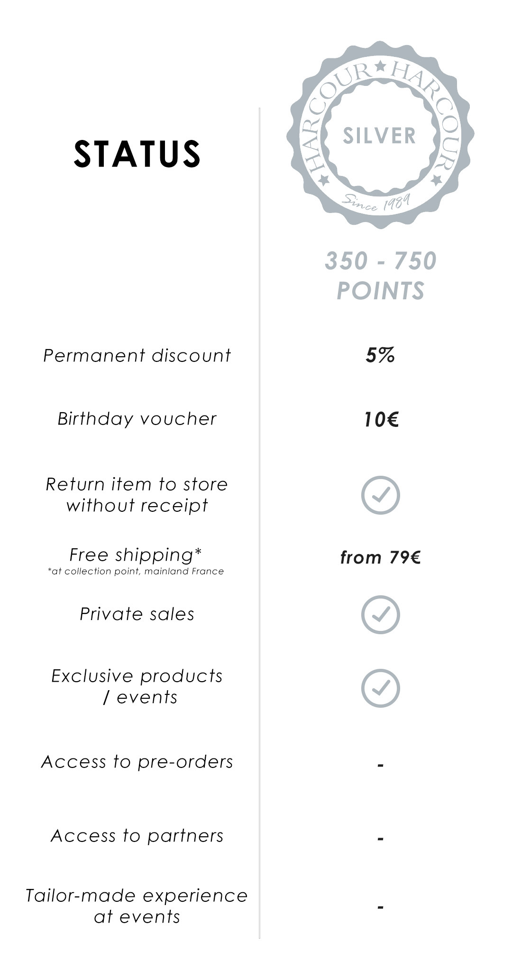Click the Exclusive products checkmark icon
This screenshot has height=980, width=512.
(x=380, y=688)
